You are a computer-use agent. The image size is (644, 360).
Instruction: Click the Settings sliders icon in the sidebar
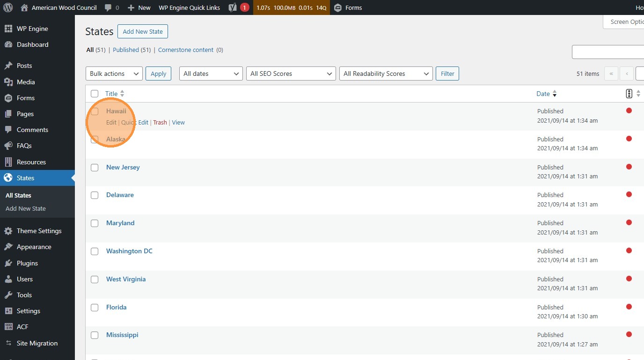8,311
